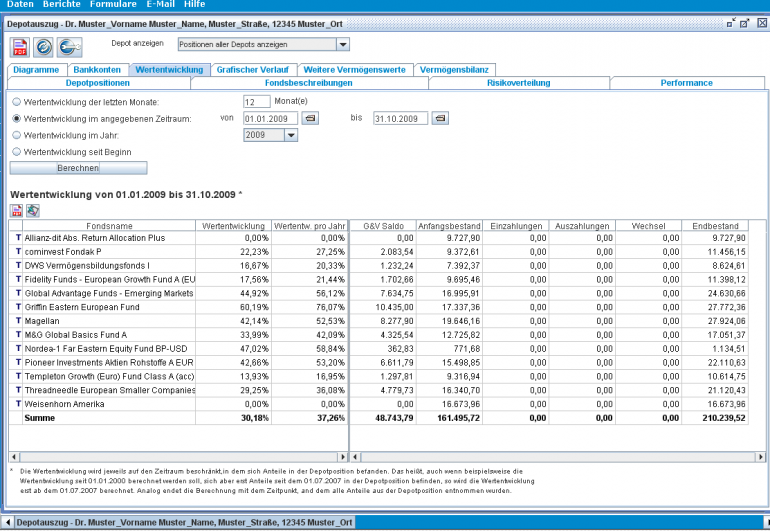Open date picker next to 'von' date field
Viewport: 770px width, 531px height.
(310, 118)
